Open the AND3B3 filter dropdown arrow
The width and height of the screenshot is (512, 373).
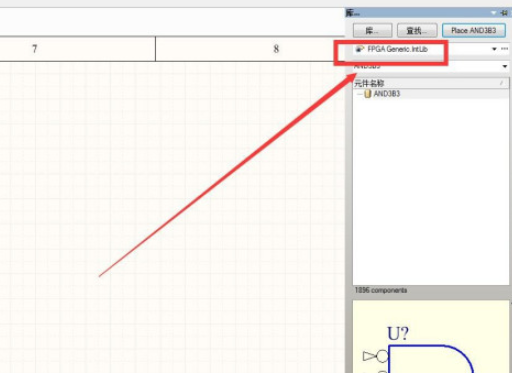point(505,67)
